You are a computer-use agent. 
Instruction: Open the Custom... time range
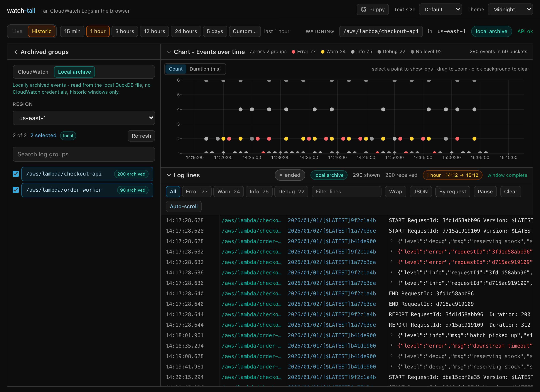(x=245, y=31)
